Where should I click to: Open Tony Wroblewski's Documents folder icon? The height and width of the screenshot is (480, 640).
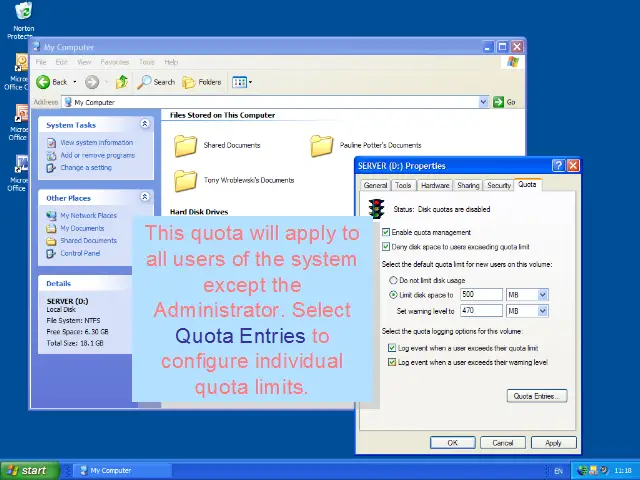pyautogui.click(x=186, y=181)
